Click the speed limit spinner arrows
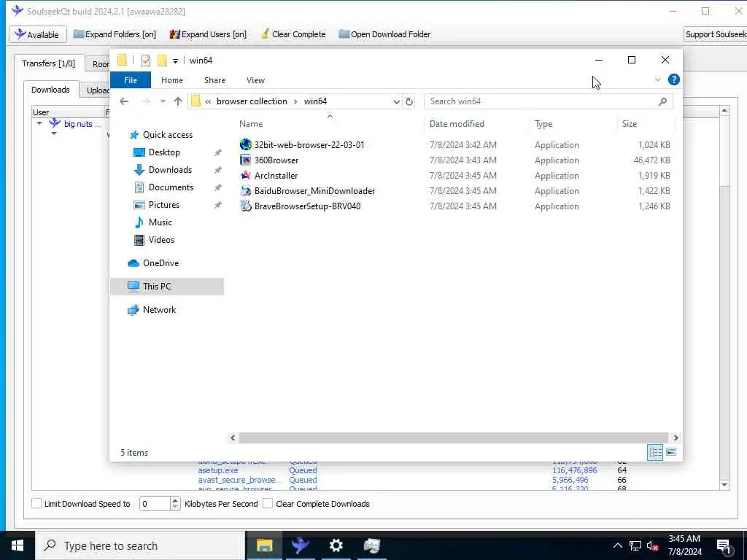The height and width of the screenshot is (560, 747). click(x=175, y=503)
